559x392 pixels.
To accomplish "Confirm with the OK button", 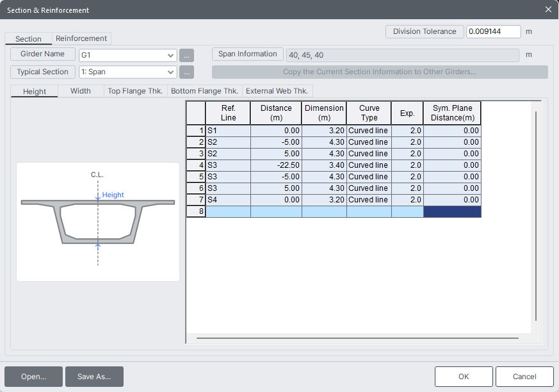I will (x=464, y=377).
